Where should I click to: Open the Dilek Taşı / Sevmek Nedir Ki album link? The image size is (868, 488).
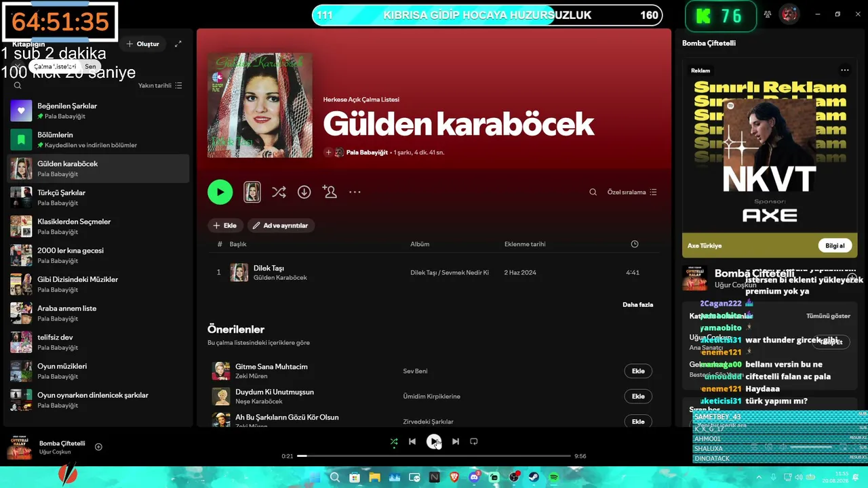(450, 272)
